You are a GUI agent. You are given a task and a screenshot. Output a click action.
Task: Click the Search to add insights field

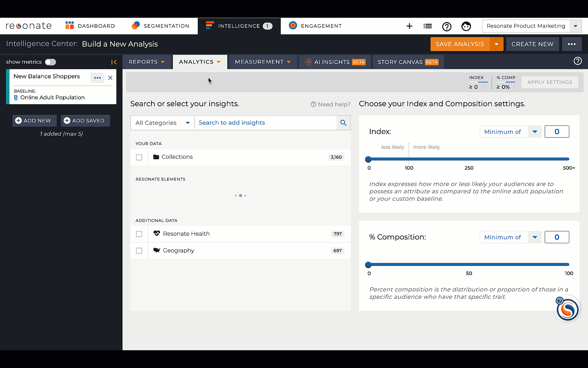(265, 123)
